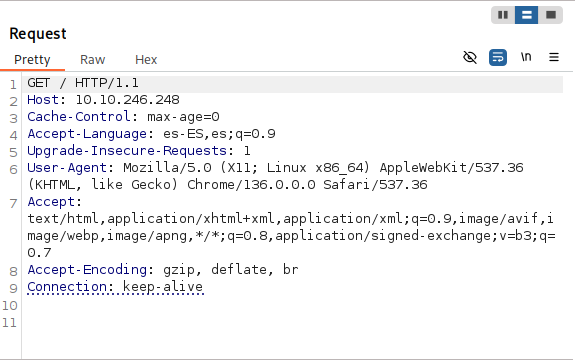Switch to the Pretty tab
This screenshot has width=575, height=360.
(x=32, y=60)
